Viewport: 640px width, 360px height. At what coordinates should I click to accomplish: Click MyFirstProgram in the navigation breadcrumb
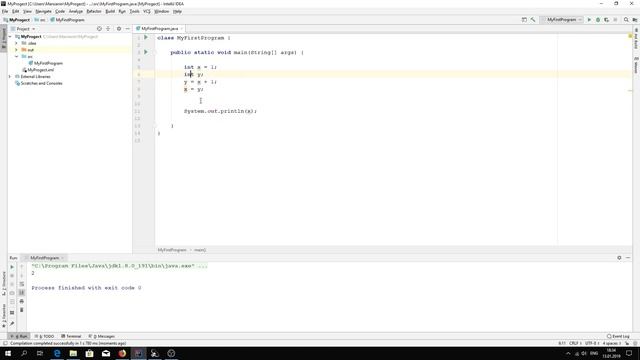pos(67,20)
